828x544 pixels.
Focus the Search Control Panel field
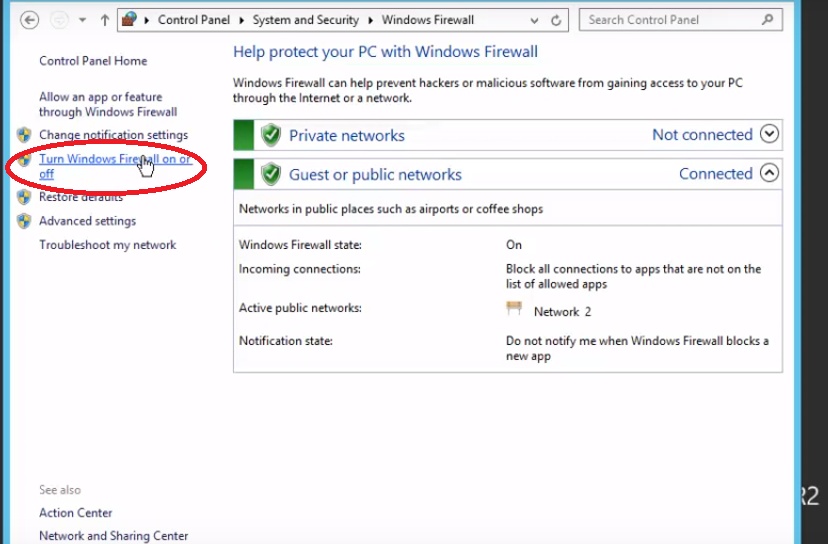[681, 20]
